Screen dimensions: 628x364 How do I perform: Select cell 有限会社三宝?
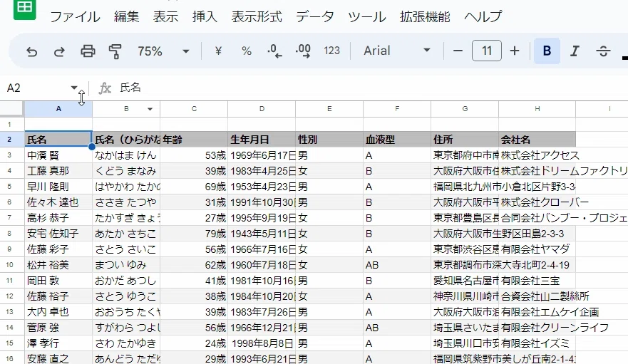tap(537, 281)
